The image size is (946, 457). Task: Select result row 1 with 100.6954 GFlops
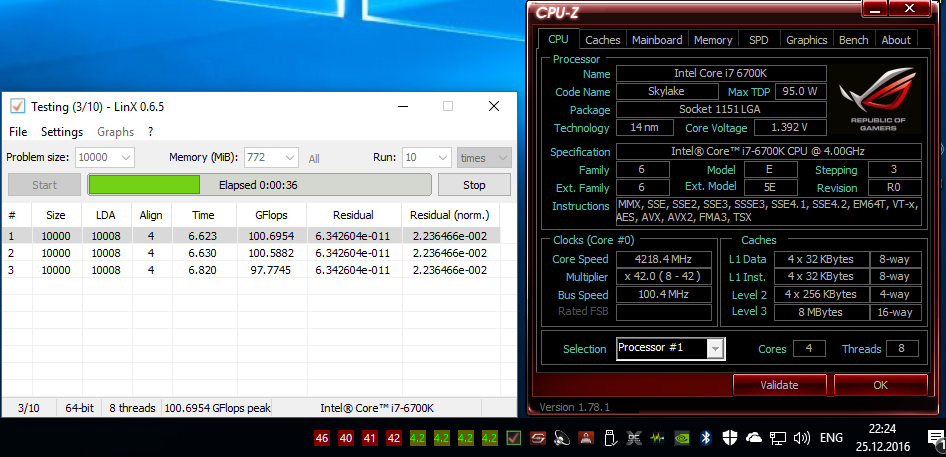coord(251,235)
